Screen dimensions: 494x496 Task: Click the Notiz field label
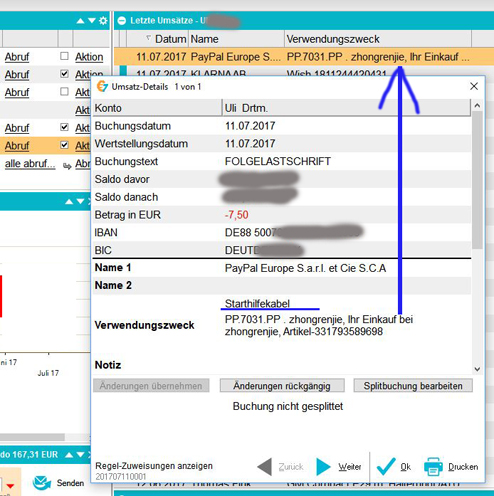[x=108, y=365]
